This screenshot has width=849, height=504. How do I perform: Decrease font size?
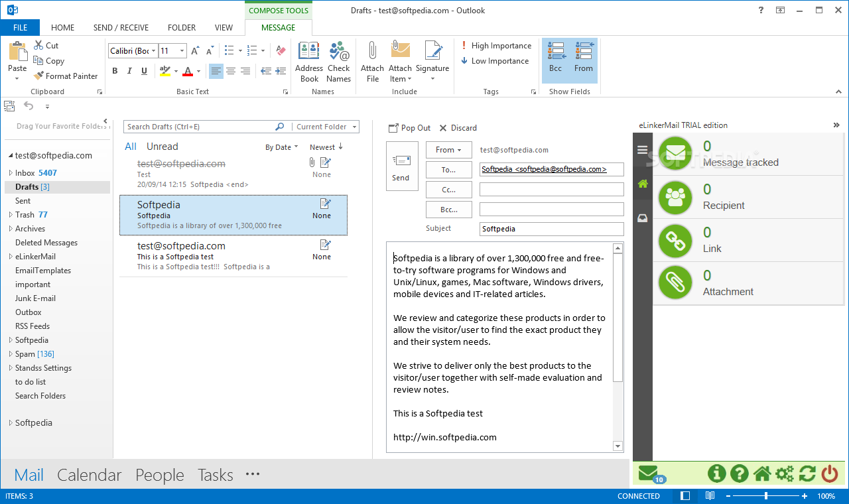[x=209, y=50]
